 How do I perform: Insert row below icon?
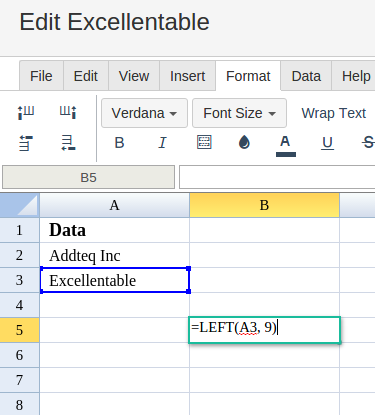[68, 143]
